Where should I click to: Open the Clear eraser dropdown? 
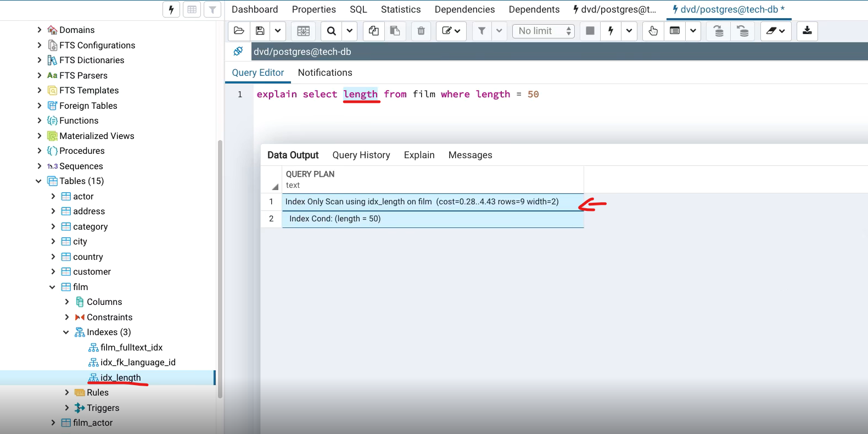[x=776, y=31]
